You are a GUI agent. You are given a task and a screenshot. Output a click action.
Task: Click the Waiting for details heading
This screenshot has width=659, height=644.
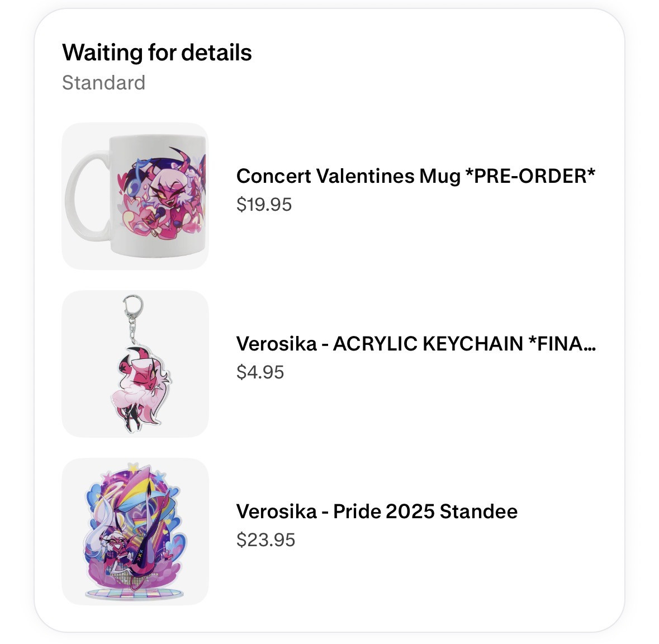tap(157, 53)
